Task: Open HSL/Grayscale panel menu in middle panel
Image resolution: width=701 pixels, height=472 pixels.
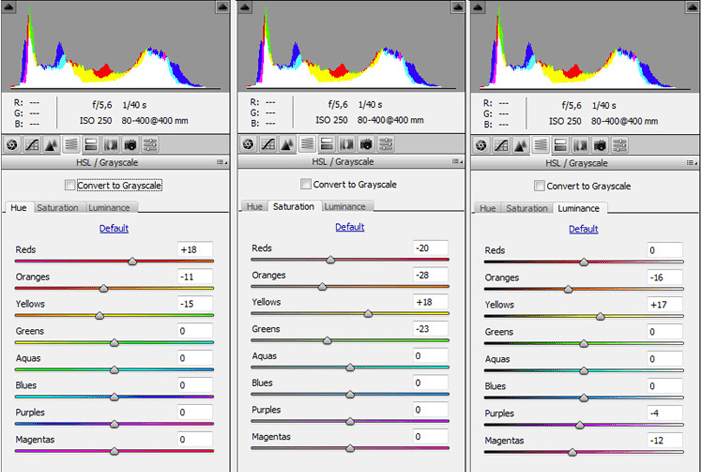Action: pyautogui.click(x=455, y=162)
